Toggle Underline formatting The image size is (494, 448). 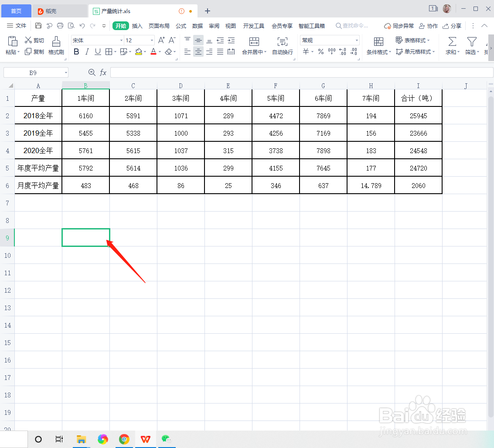coord(98,51)
